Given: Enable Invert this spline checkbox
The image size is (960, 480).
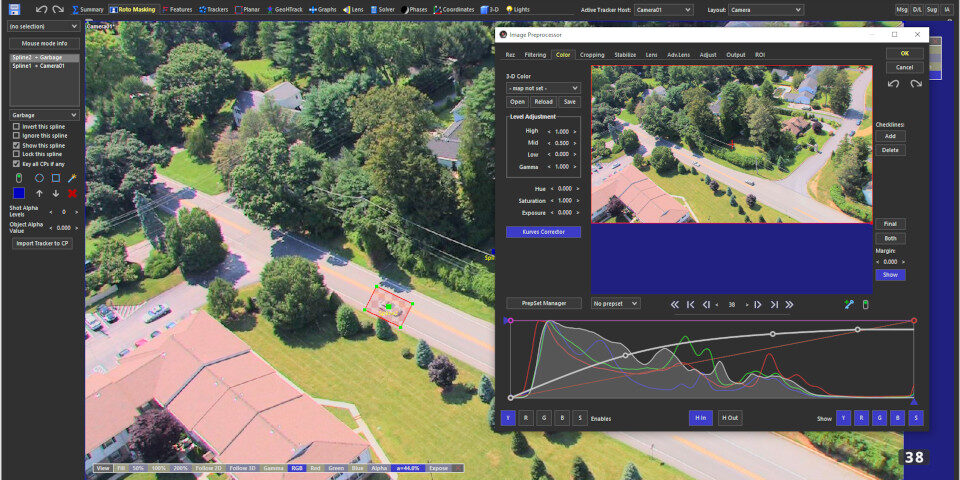Looking at the screenshot, I should pyautogui.click(x=15, y=127).
